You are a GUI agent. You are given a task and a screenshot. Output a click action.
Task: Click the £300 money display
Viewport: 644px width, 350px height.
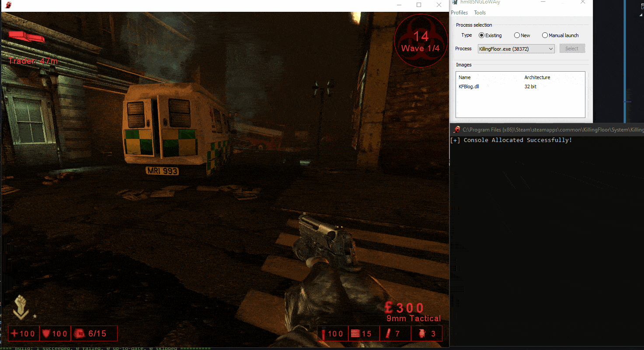[404, 308]
